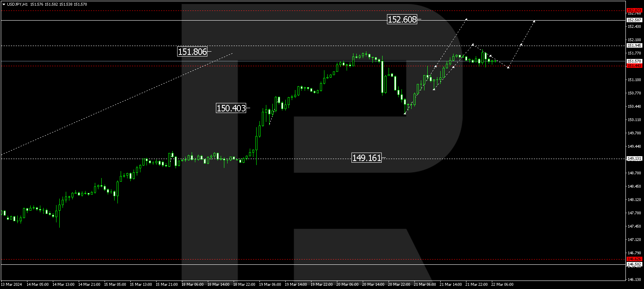Click the 19 Mar 14:00 time label

pos(296,285)
